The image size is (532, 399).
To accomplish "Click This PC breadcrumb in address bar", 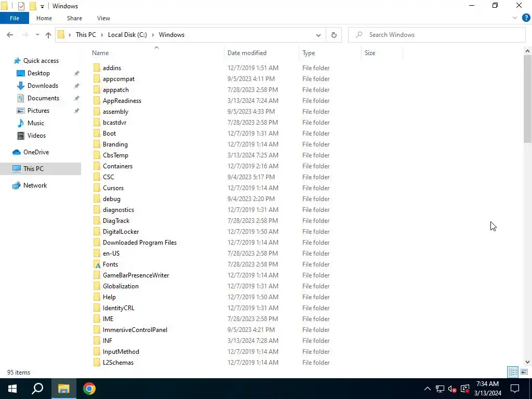I will [x=86, y=35].
